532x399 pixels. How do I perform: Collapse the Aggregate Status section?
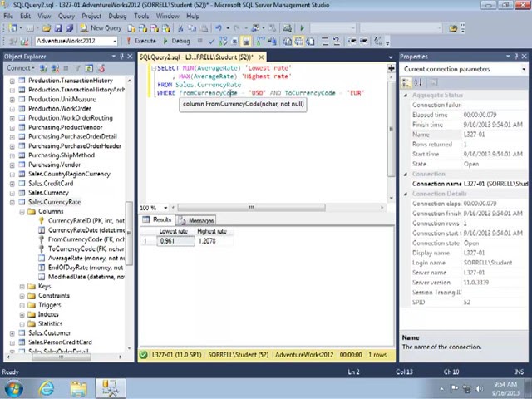point(406,96)
